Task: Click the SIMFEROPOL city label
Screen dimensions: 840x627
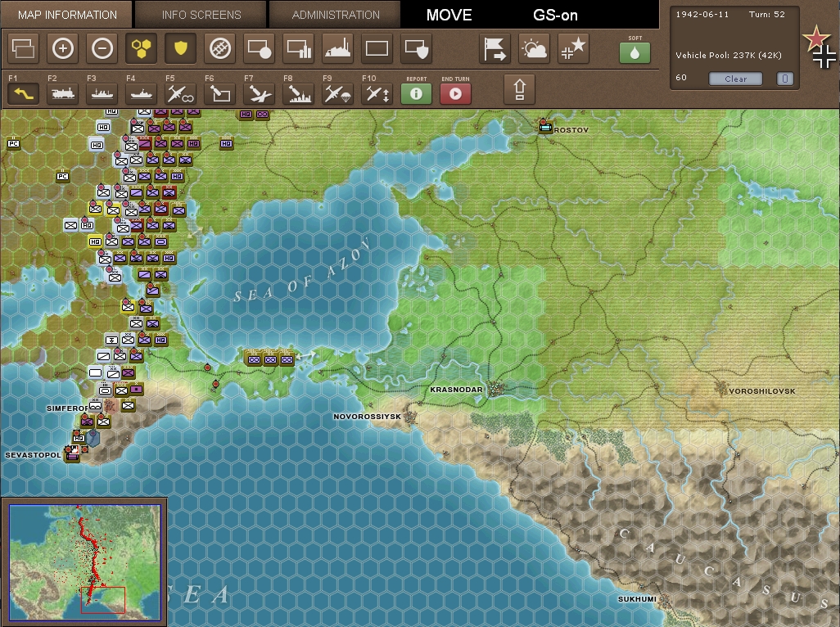Action: pyautogui.click(x=67, y=408)
